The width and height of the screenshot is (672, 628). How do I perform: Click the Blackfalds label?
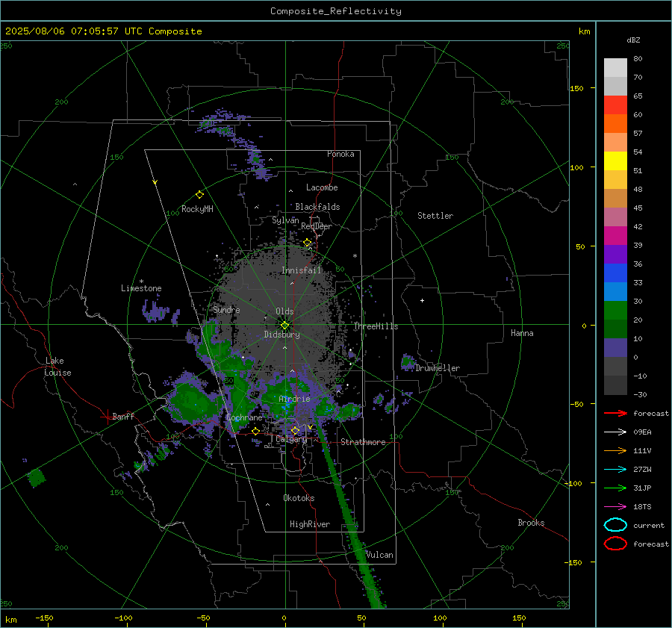click(317, 207)
